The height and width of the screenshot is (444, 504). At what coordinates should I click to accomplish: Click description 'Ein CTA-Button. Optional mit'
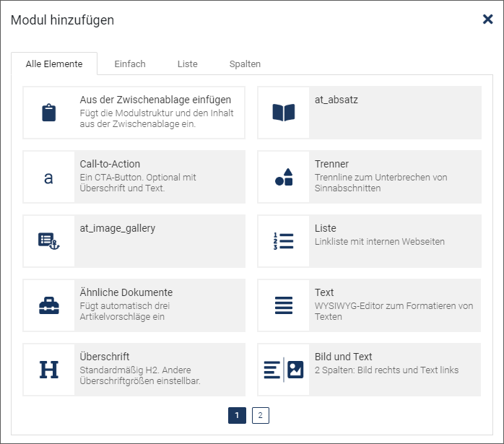138,178
